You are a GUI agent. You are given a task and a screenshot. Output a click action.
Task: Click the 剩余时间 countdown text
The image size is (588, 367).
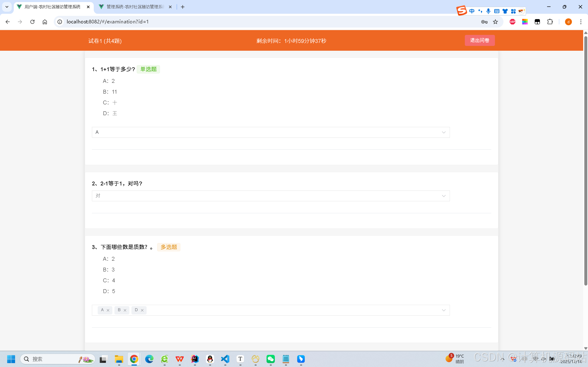click(x=291, y=41)
